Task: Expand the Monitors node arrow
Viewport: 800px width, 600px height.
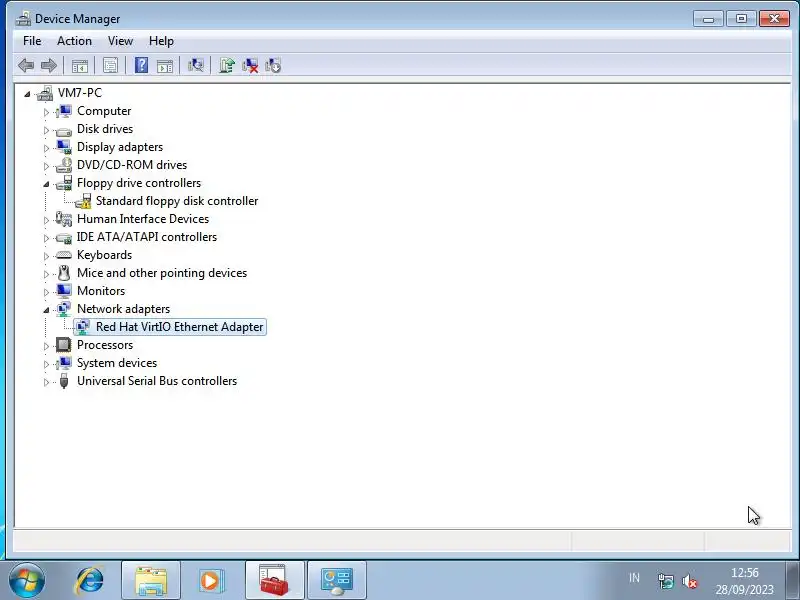Action: (x=46, y=292)
